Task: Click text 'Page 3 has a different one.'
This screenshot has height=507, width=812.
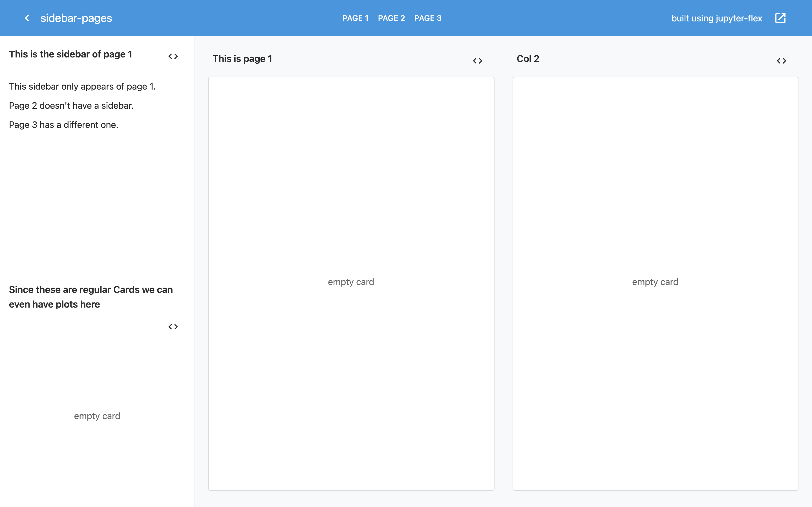Action: tap(63, 125)
